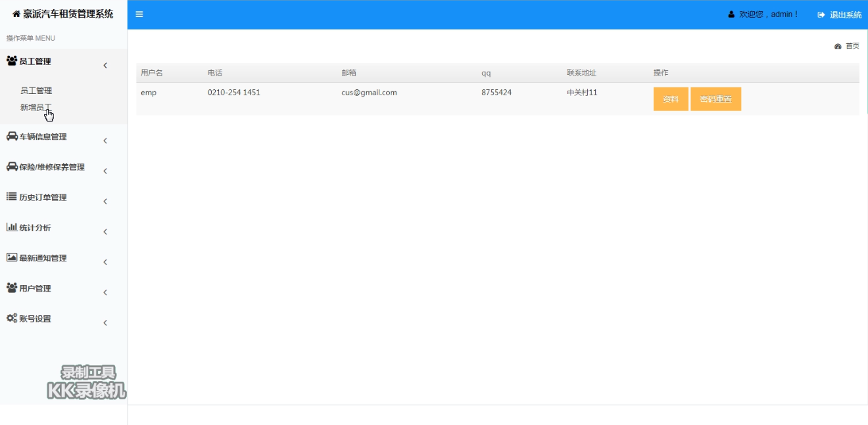Click the bar chart icon for 统计分析
This screenshot has width=868, height=425.
12,227
